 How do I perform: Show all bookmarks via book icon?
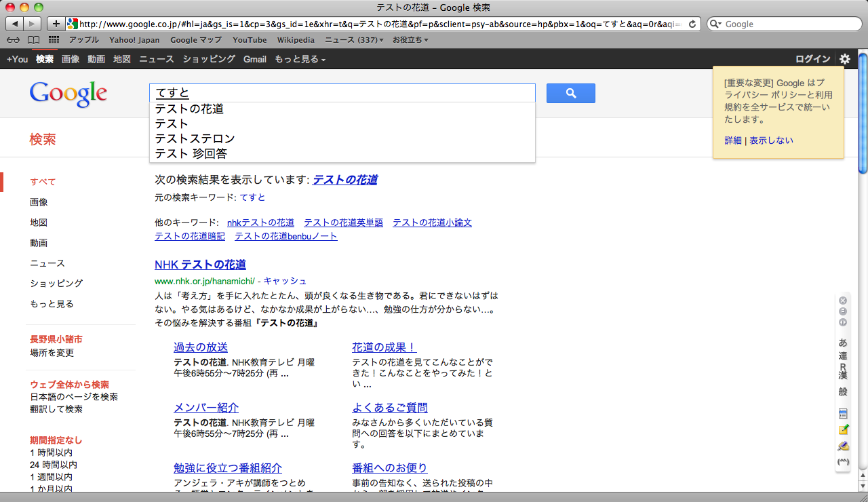[33, 40]
